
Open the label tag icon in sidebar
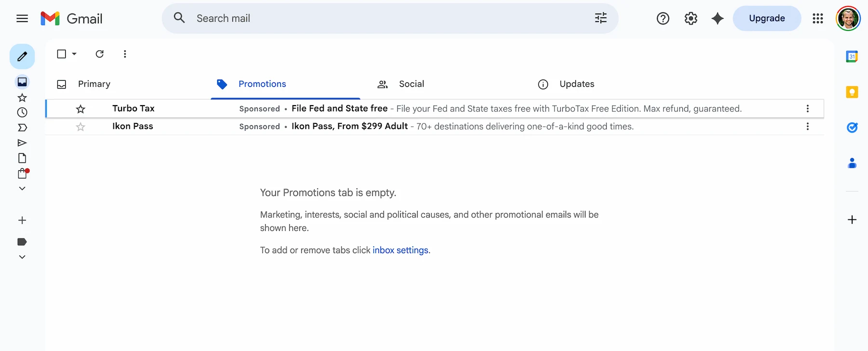[x=22, y=242]
